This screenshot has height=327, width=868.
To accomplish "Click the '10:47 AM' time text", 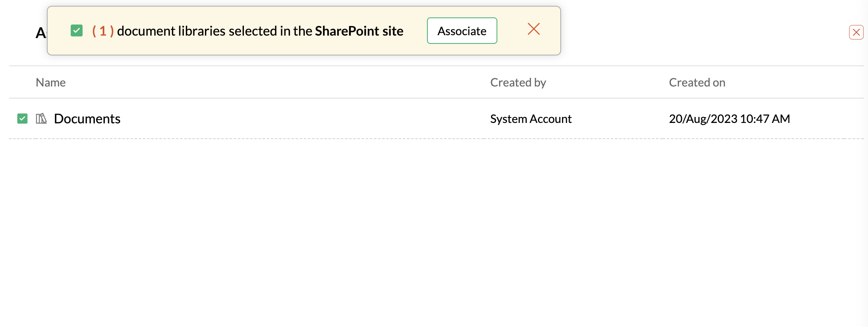I will tap(765, 119).
